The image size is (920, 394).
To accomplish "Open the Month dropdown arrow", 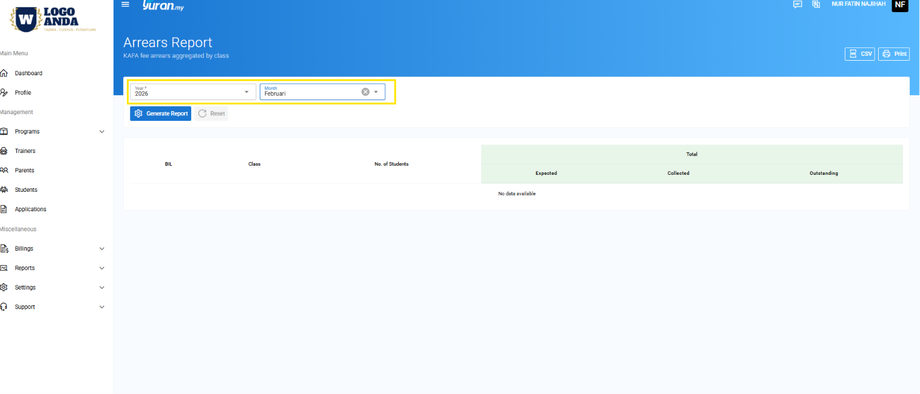I will (x=376, y=92).
